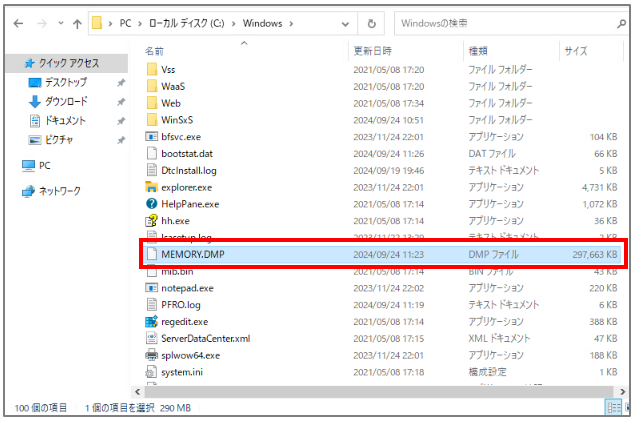Click the forward navigation arrow
633x421 pixels.
pos(42,23)
